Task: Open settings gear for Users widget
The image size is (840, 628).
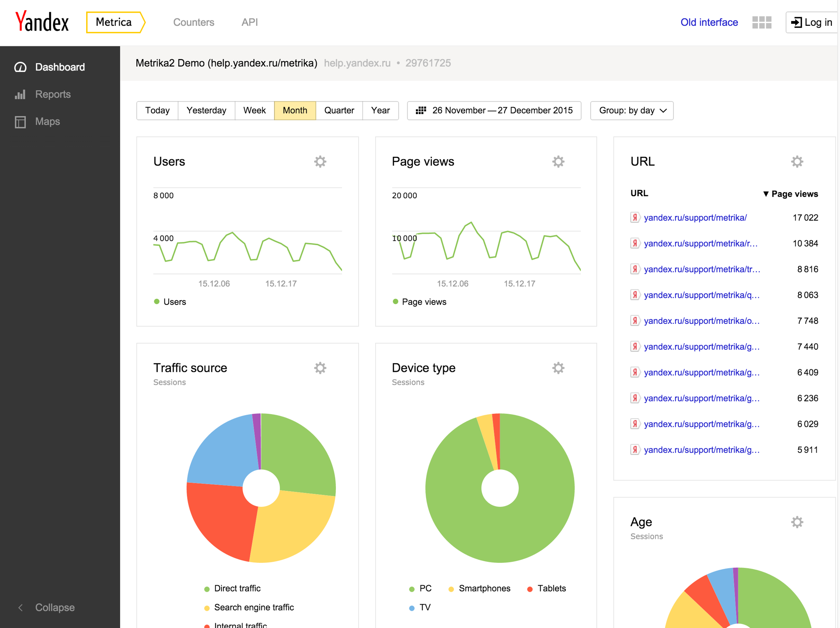Action: click(320, 162)
